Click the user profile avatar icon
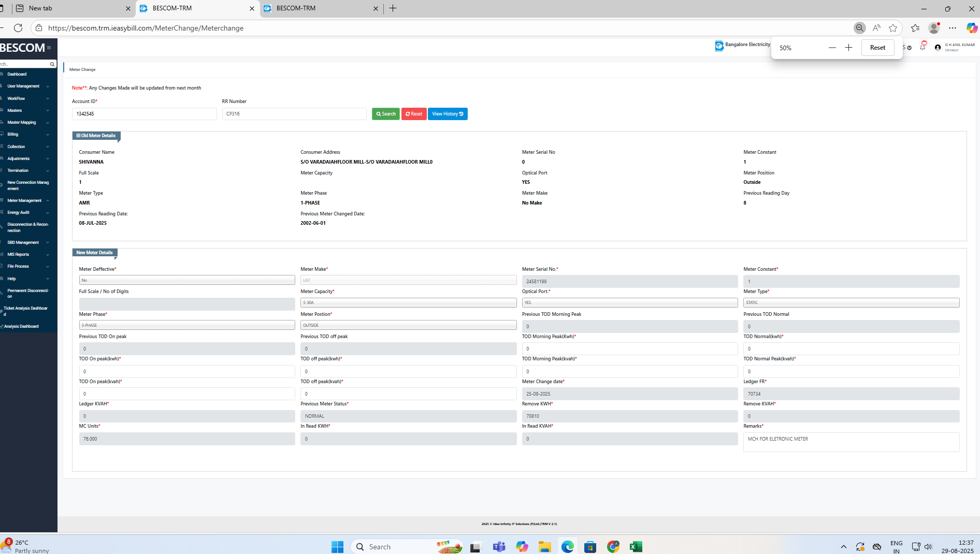Screen dimensions: 980x554 (x=938, y=47)
